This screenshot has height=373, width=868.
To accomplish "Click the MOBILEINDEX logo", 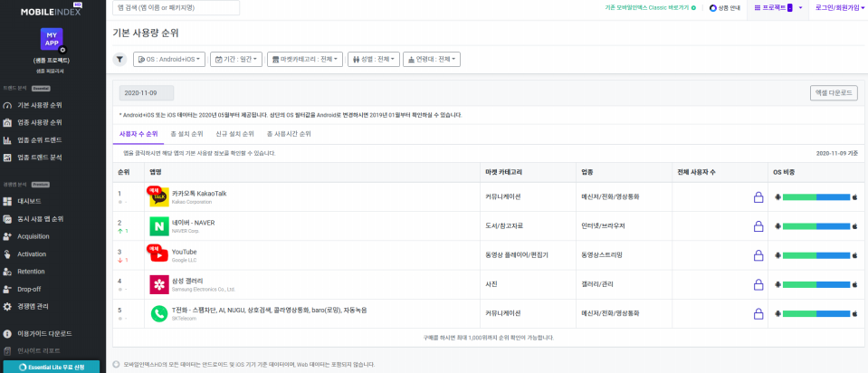I will pos(51,11).
